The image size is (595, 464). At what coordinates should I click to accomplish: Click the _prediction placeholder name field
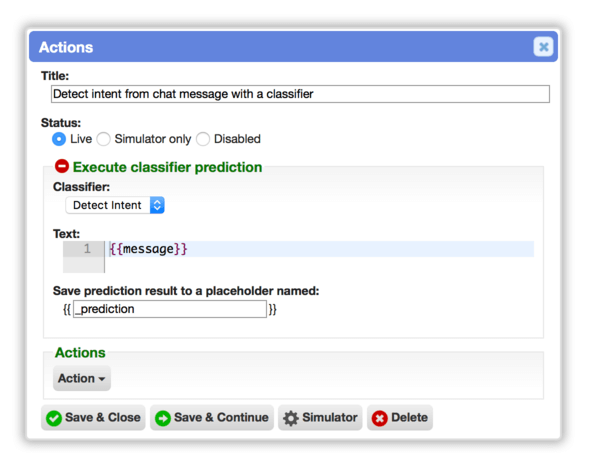(x=170, y=309)
